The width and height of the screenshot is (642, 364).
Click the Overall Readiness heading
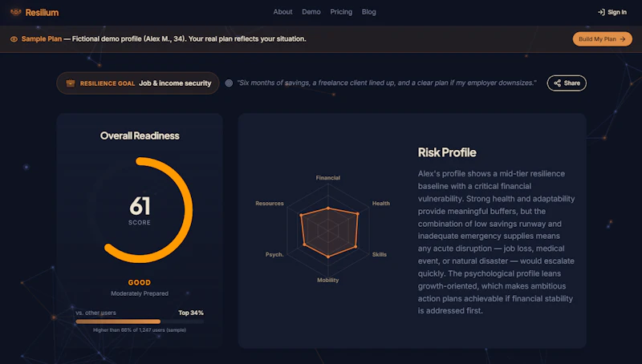(x=140, y=135)
